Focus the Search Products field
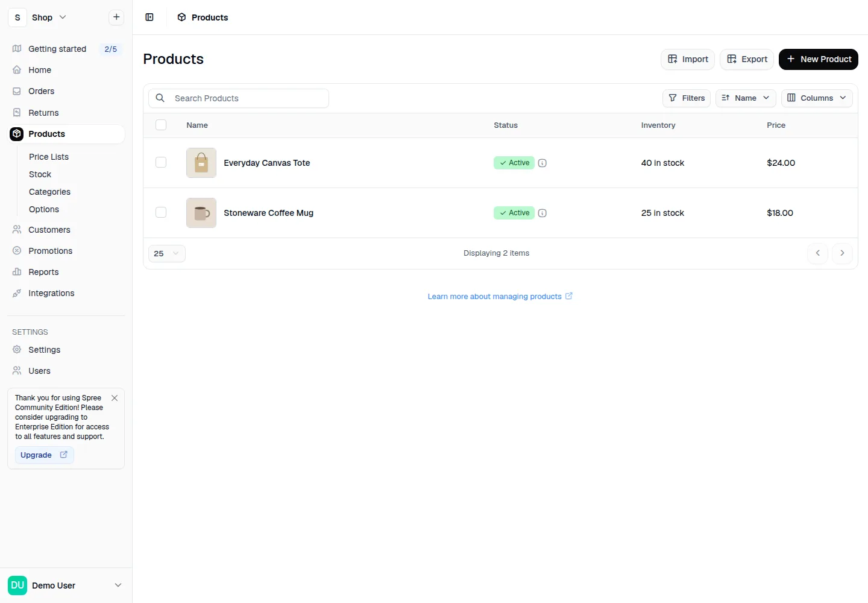 click(239, 98)
